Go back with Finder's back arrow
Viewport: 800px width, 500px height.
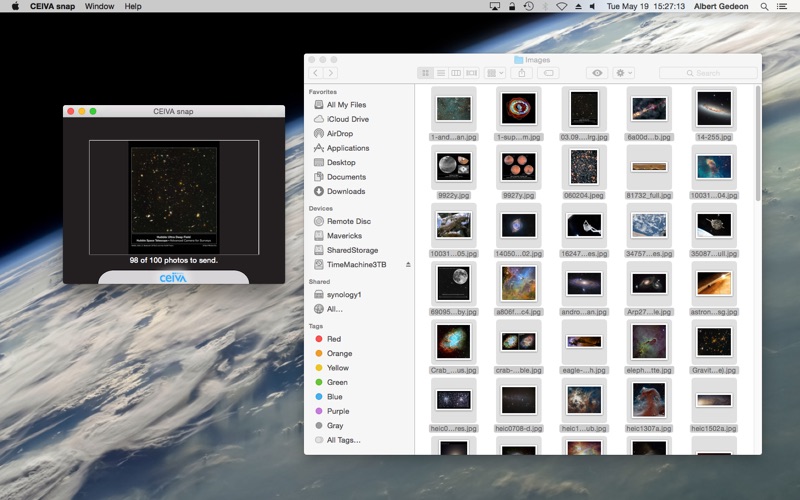click(x=316, y=73)
